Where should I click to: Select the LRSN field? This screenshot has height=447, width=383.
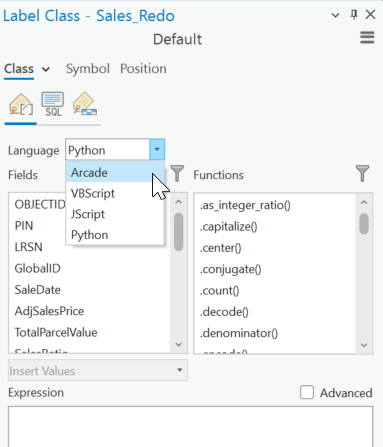(x=29, y=247)
